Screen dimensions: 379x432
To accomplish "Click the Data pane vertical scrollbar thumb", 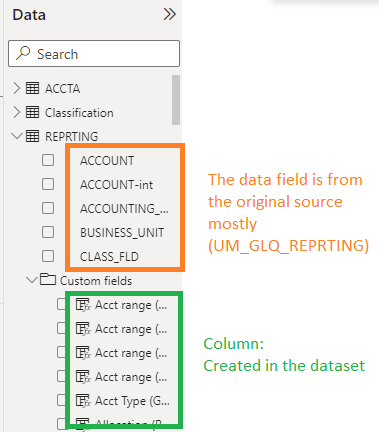I will pos(176,100).
